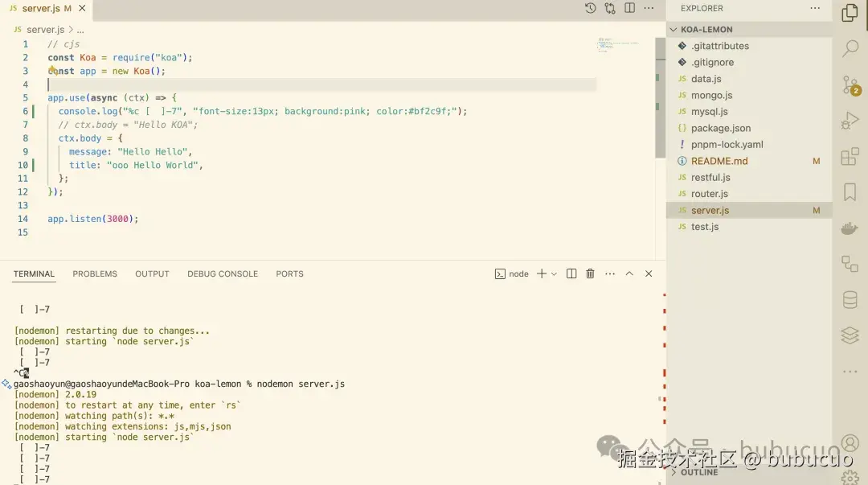Open the database cylinder view
The height and width of the screenshot is (485, 868).
[x=850, y=299]
